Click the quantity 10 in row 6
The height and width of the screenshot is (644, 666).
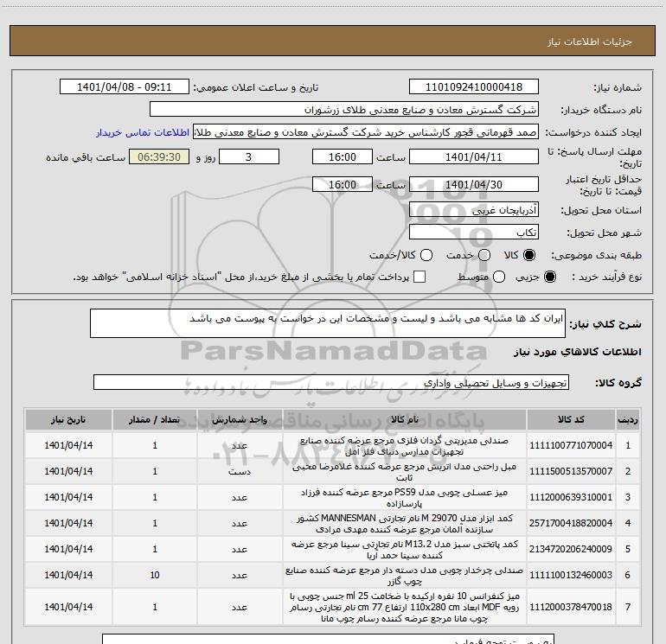(155, 575)
